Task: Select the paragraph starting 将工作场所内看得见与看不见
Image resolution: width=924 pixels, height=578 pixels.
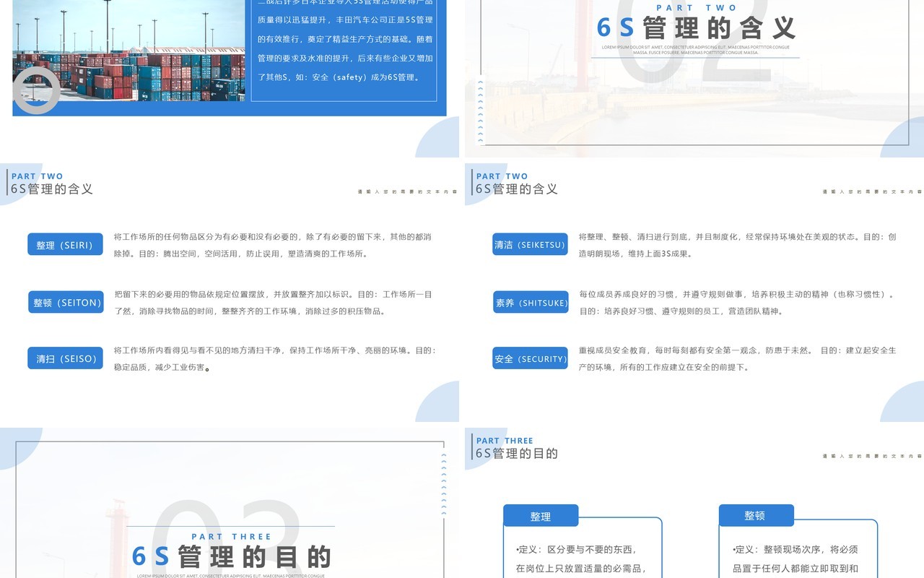Action: point(274,358)
